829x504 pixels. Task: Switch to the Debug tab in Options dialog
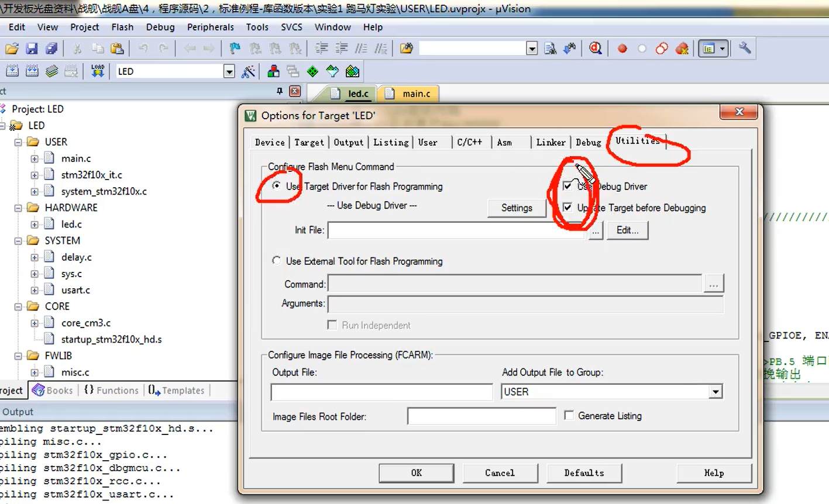588,142
